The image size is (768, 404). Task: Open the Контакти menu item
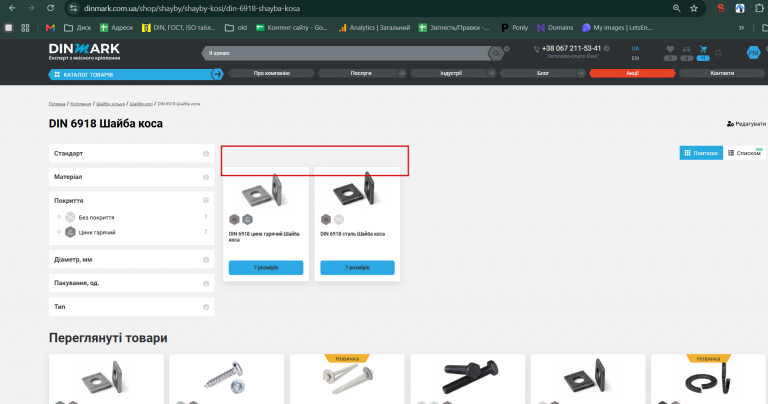pyautogui.click(x=722, y=73)
